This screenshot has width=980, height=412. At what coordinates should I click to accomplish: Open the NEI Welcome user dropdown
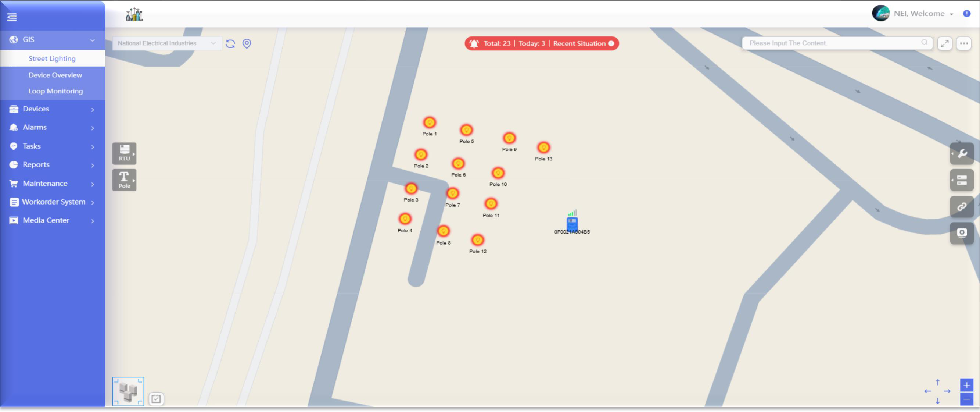pos(923,14)
